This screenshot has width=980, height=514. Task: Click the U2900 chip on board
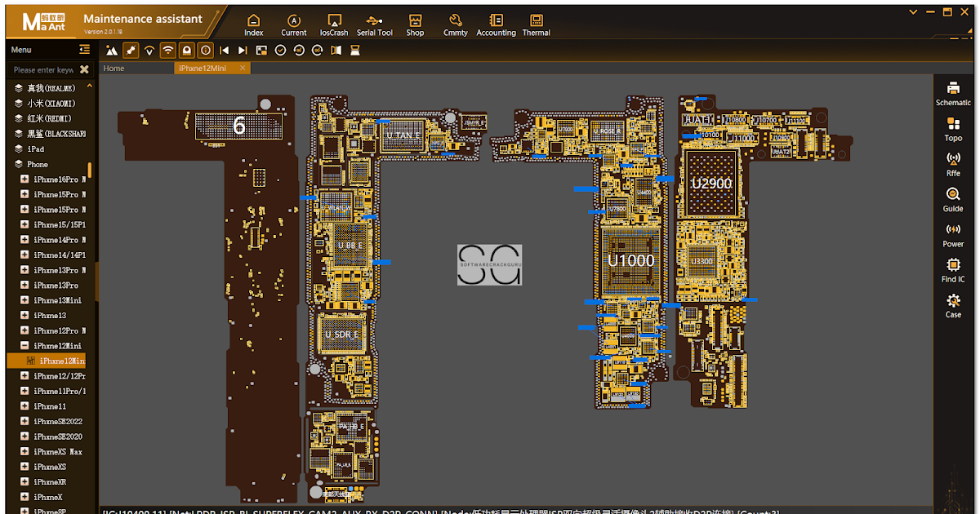711,184
